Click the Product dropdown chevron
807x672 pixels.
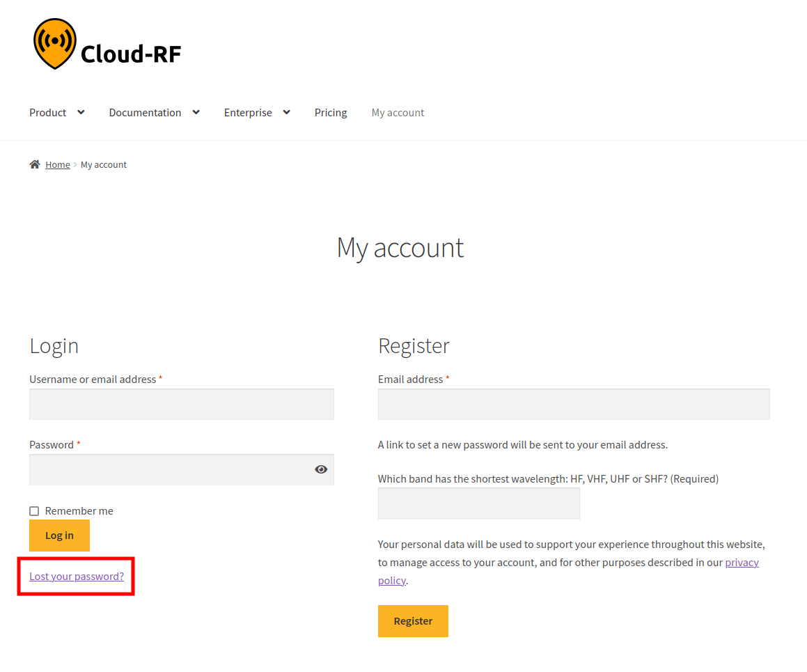point(81,112)
